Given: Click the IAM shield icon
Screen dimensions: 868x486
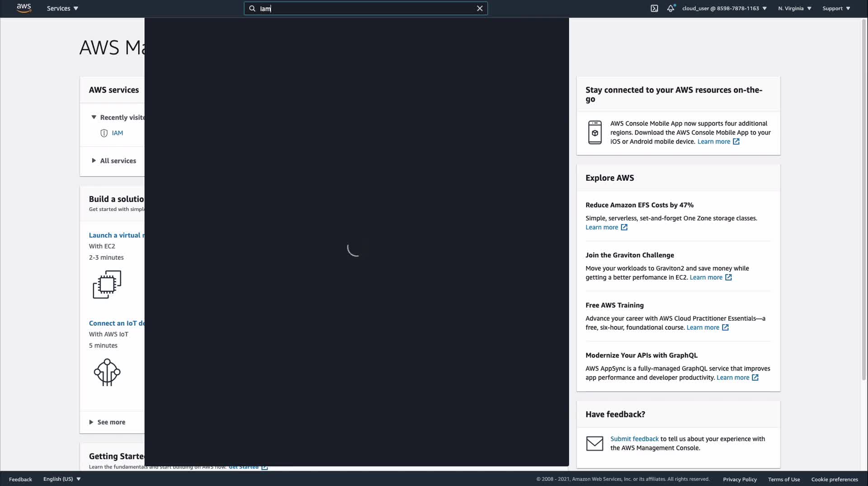Looking at the screenshot, I should pyautogui.click(x=104, y=133).
